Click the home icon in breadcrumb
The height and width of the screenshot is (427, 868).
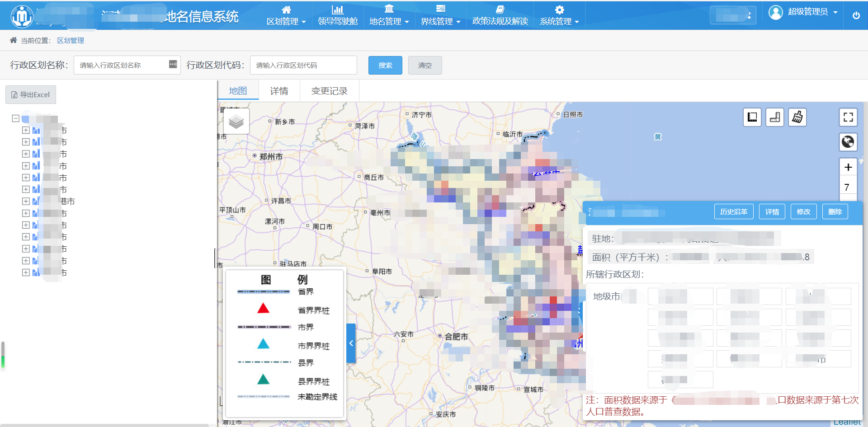tap(14, 40)
